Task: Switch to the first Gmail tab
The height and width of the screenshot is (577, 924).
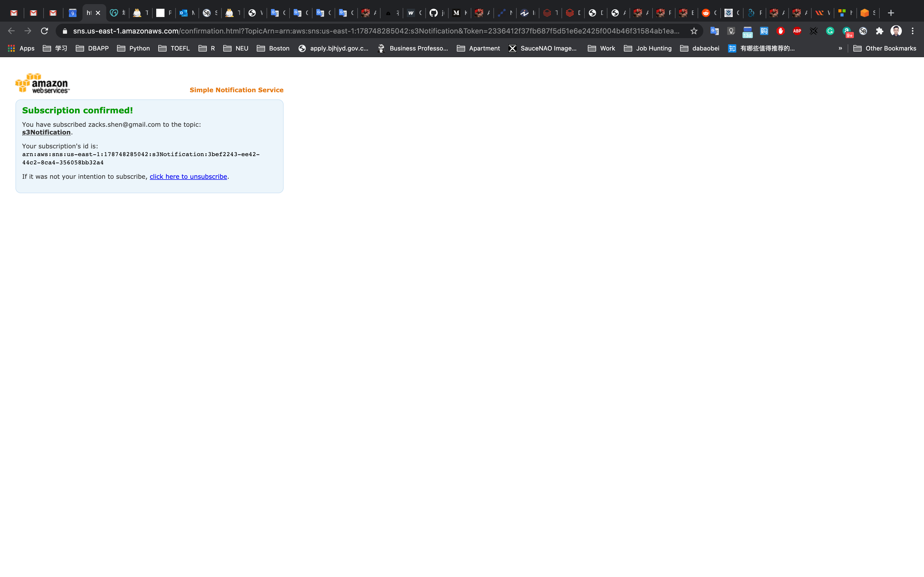Action: click(x=14, y=13)
